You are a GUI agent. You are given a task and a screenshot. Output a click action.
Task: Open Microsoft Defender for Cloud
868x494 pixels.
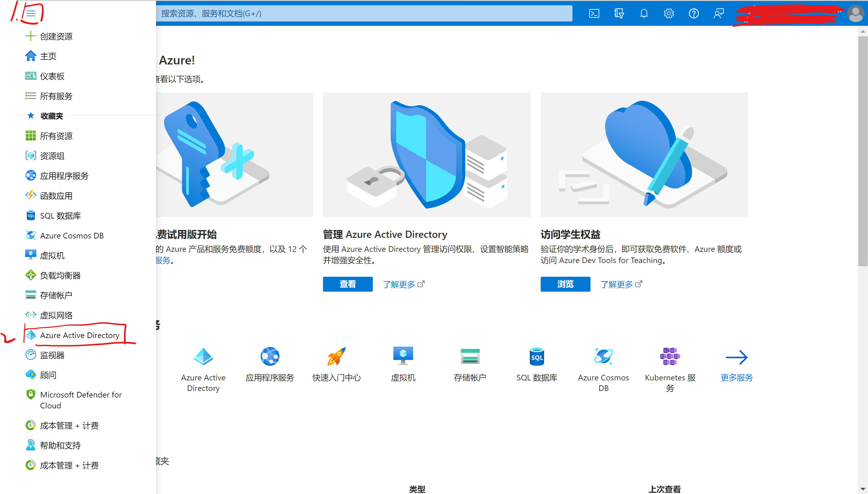point(73,400)
